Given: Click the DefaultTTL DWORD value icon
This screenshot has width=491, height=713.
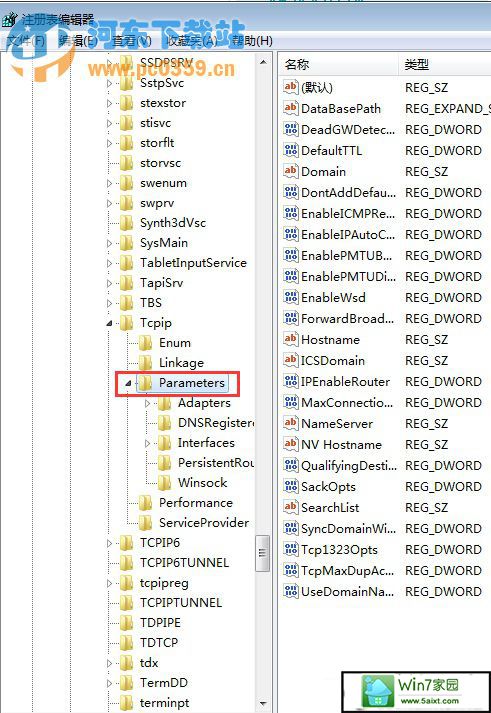Looking at the screenshot, I should click(291, 150).
